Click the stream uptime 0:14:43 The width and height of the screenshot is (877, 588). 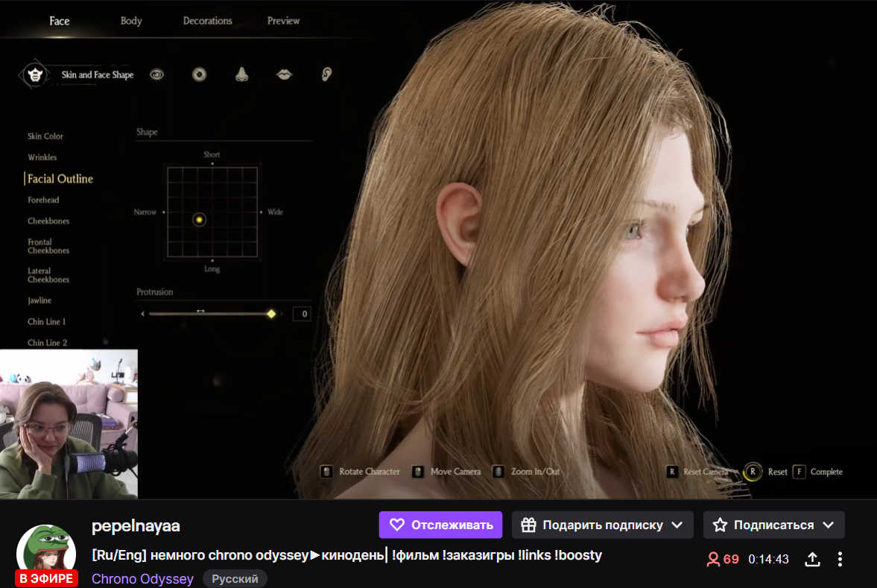pos(768,559)
